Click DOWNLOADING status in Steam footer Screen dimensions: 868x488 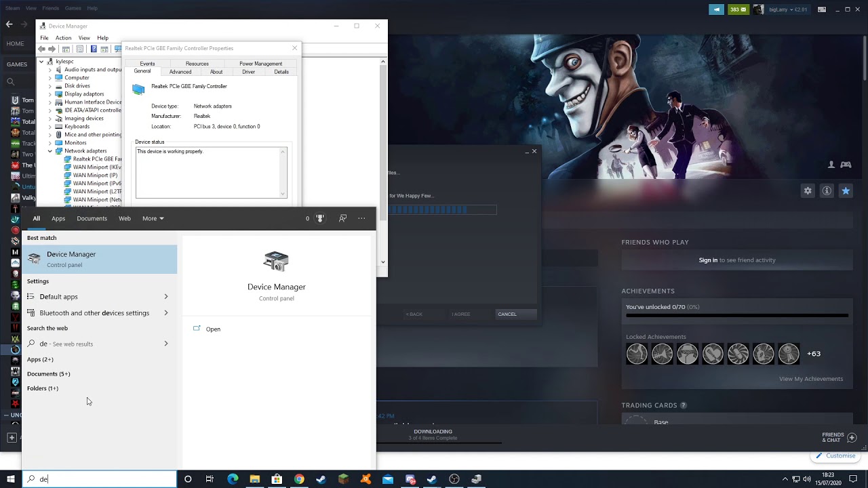pyautogui.click(x=433, y=432)
